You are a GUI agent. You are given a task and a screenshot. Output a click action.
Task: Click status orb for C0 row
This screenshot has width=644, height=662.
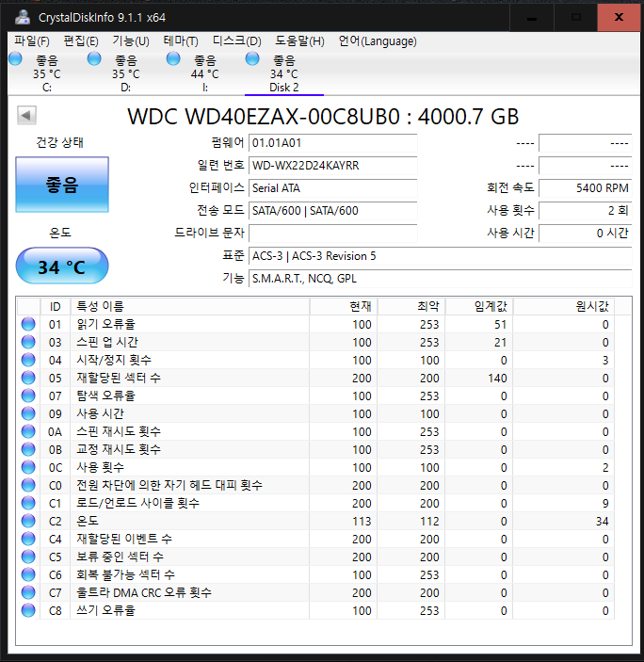tap(28, 486)
